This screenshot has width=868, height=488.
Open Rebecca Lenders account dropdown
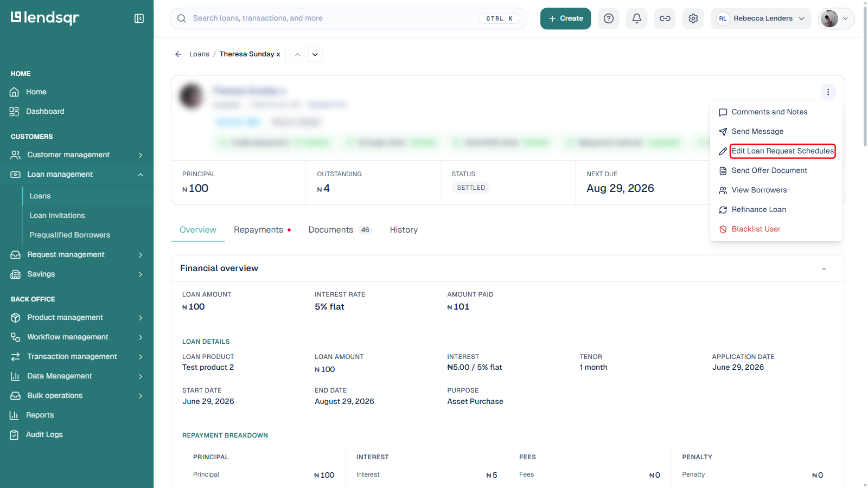761,18
